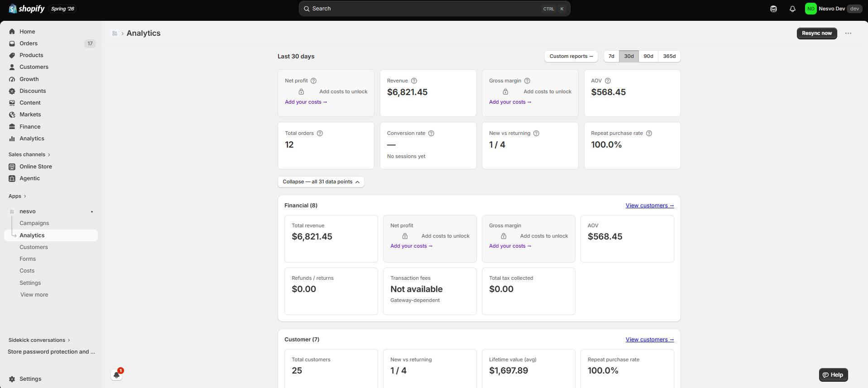Click the notification bell with red badge
The height and width of the screenshot is (388, 868).
(117, 374)
